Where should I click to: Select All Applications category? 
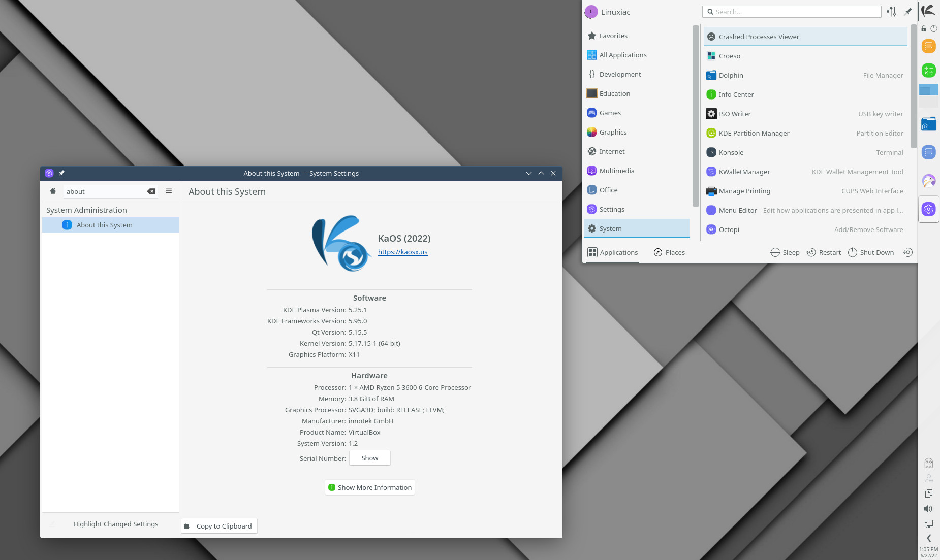point(637,55)
